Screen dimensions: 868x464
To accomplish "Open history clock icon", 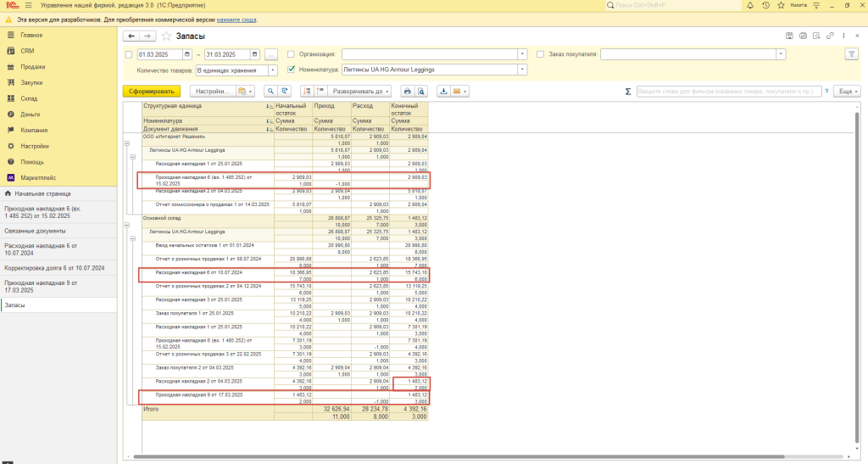I will pos(765,6).
